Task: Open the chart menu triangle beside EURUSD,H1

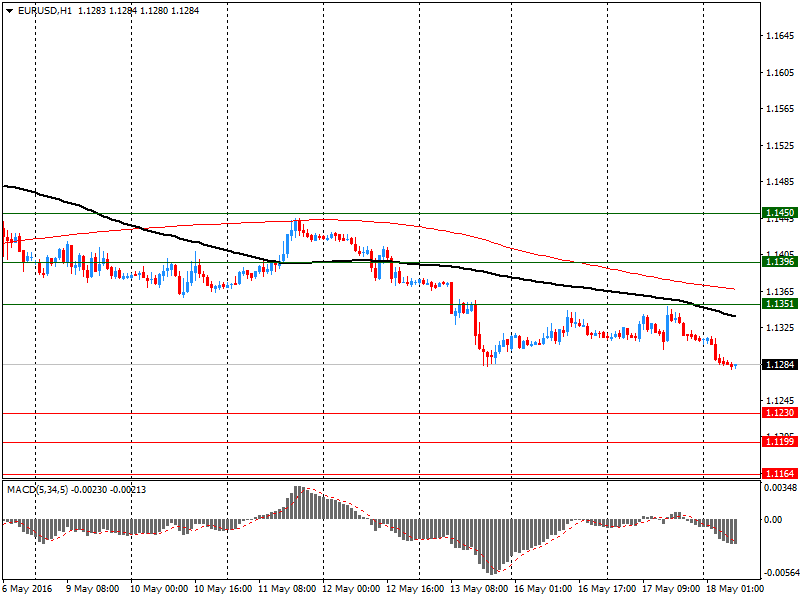Action: coord(10,11)
